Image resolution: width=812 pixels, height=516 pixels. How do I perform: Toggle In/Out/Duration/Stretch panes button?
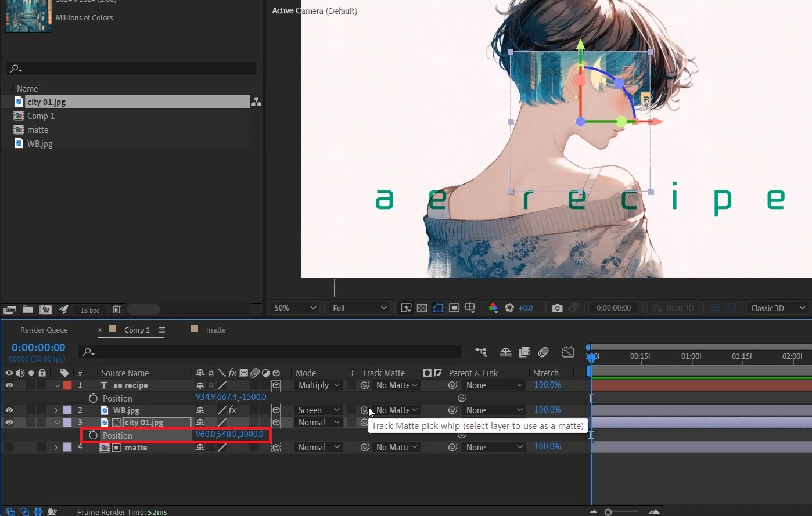pos(38,512)
